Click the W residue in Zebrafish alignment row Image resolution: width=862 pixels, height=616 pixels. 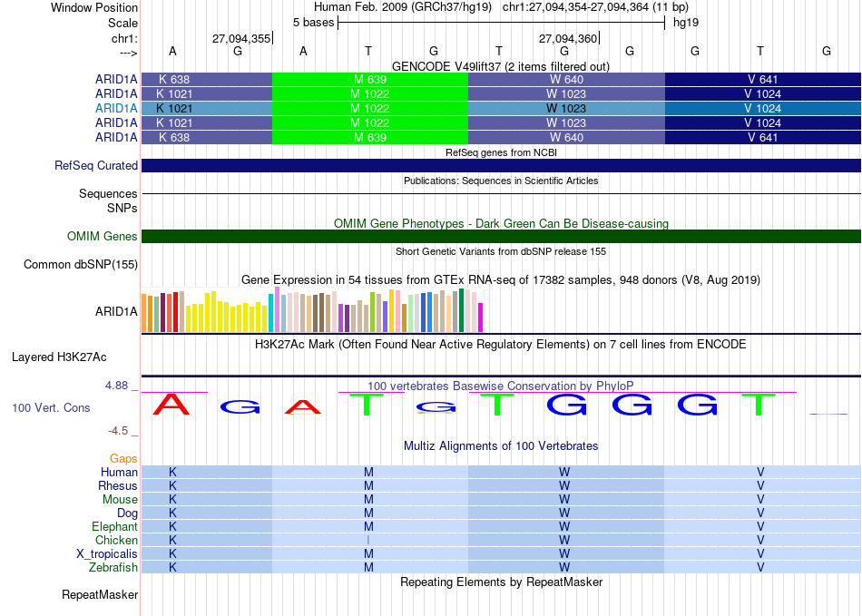564,567
